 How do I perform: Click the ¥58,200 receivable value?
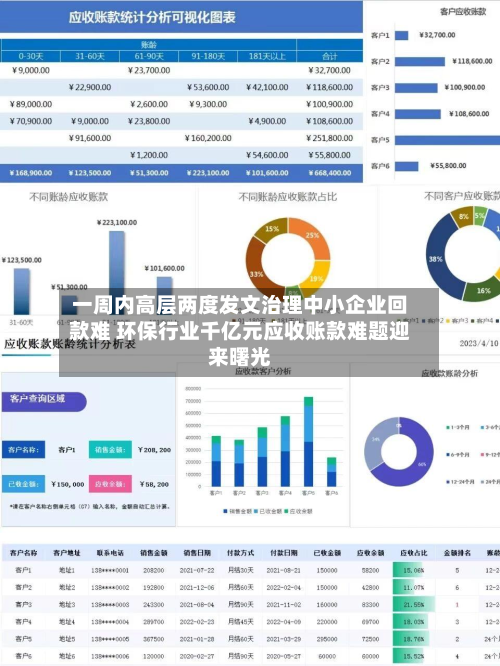(x=154, y=484)
